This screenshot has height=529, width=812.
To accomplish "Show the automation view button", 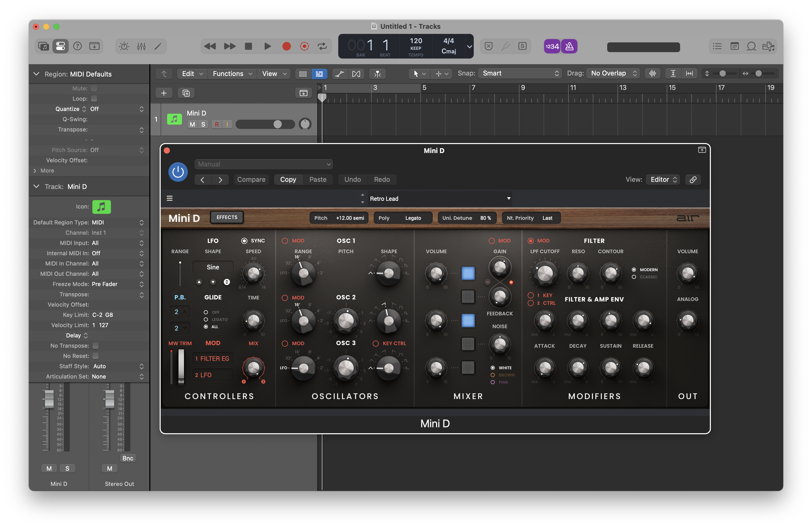I will [x=340, y=74].
